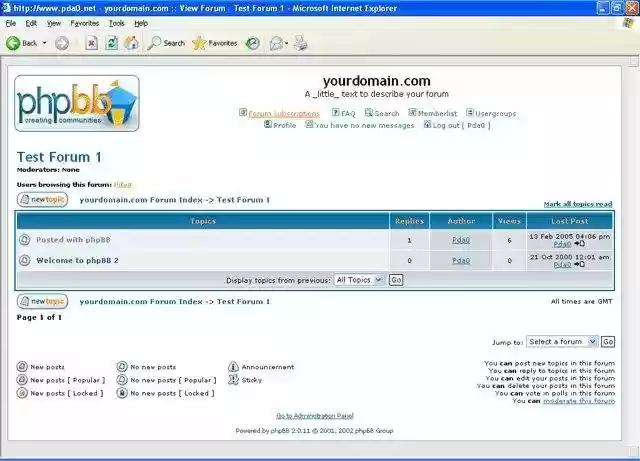
Task: Open the Forum Subscriptions link
Action: click(x=284, y=114)
